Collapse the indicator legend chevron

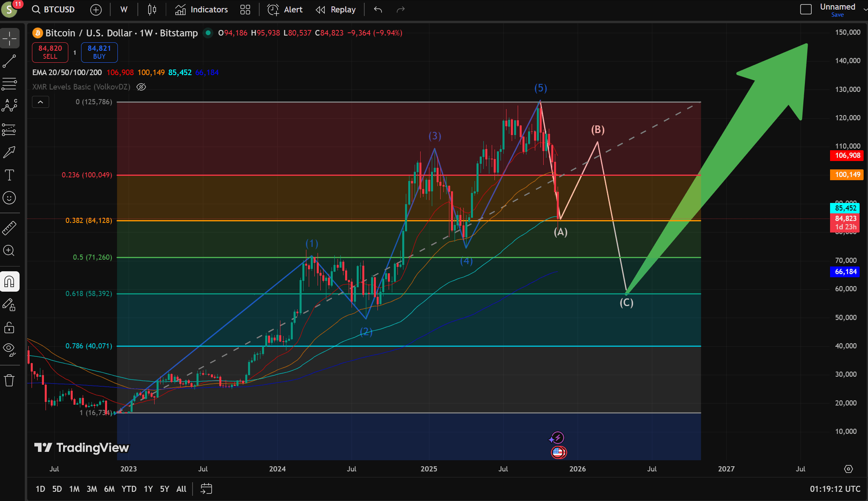tap(40, 102)
